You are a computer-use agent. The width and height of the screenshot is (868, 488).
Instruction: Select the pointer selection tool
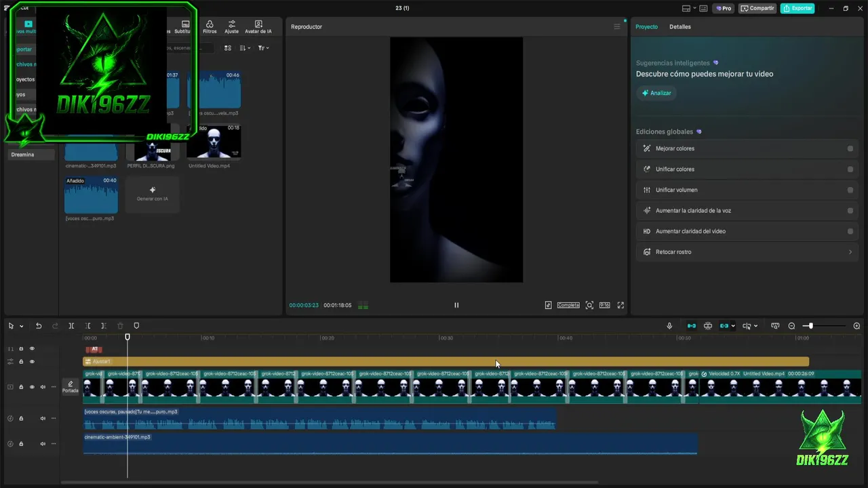pos(11,326)
